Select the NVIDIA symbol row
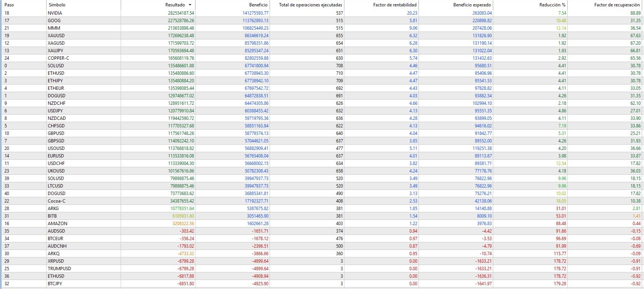 322,13
